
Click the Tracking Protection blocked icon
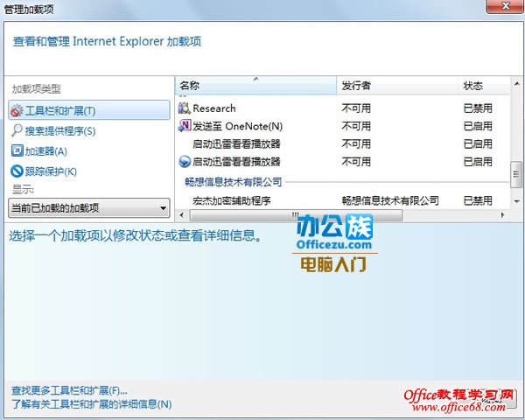pyautogui.click(x=17, y=171)
